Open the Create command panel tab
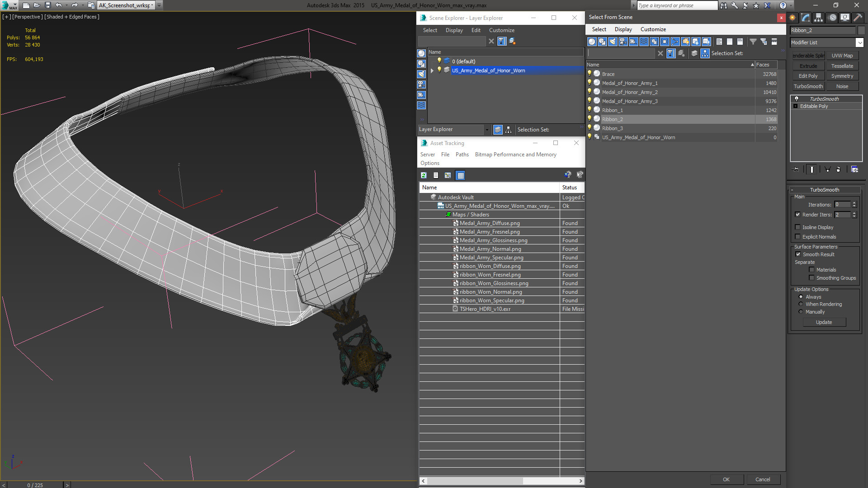This screenshot has height=488, width=868. tap(793, 18)
